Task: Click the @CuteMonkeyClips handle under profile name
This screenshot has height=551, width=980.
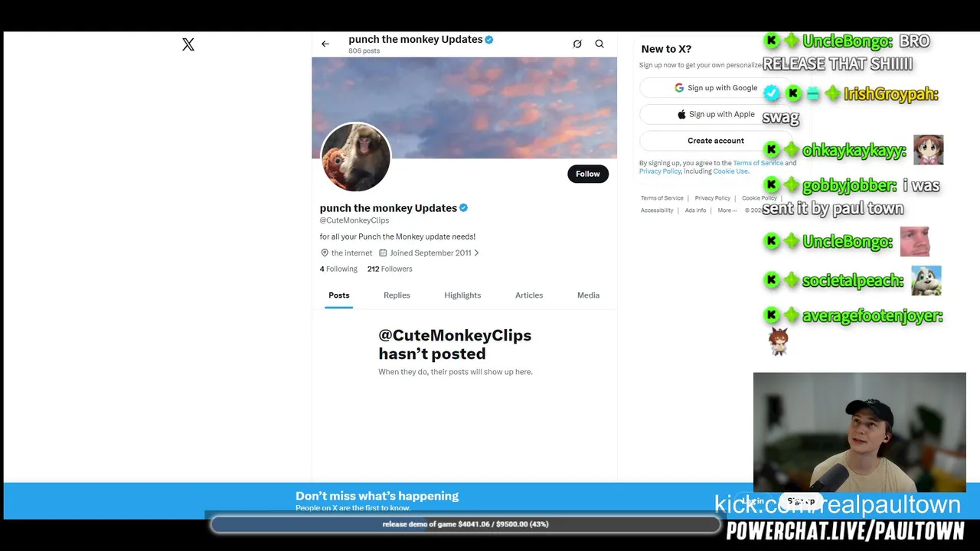Action: coord(354,220)
